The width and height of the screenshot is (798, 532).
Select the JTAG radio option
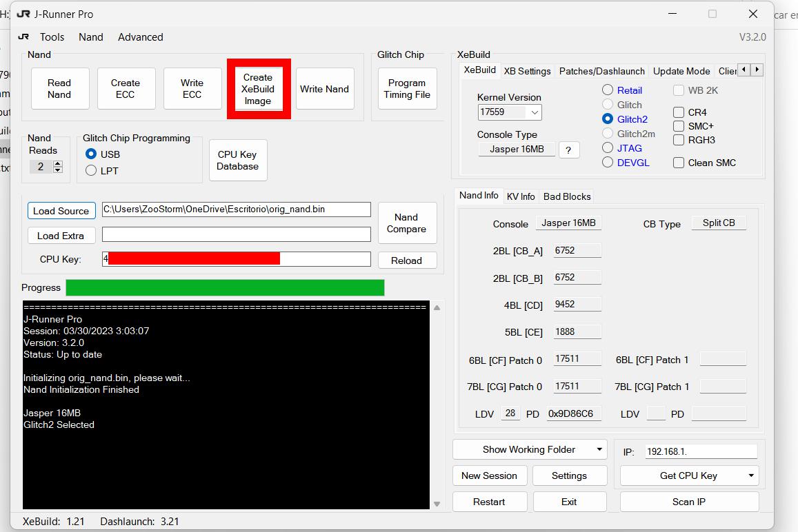point(608,147)
